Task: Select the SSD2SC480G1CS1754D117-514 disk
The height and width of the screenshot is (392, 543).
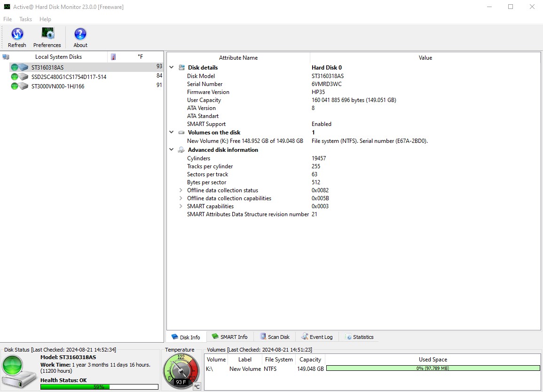Action: click(69, 77)
